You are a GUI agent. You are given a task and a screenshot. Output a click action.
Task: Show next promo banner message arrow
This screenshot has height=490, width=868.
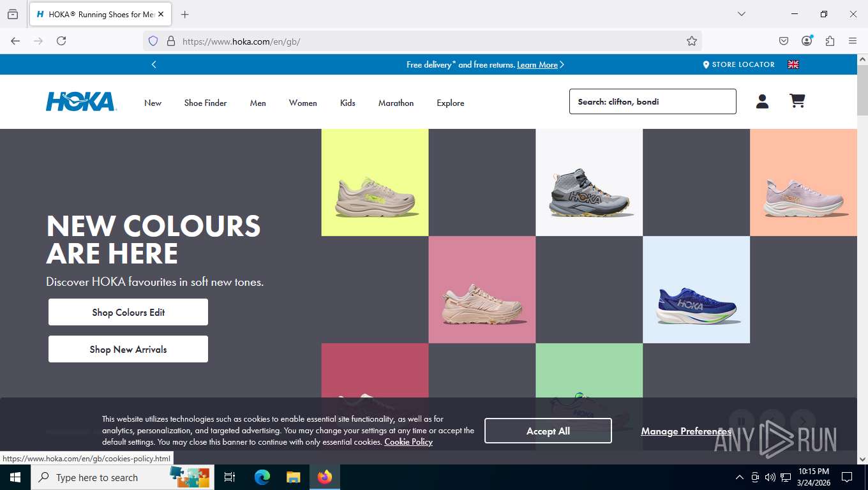point(562,64)
